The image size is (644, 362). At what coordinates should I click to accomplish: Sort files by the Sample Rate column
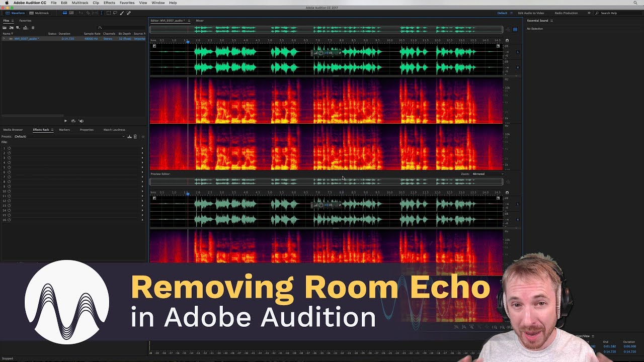coord(92,34)
